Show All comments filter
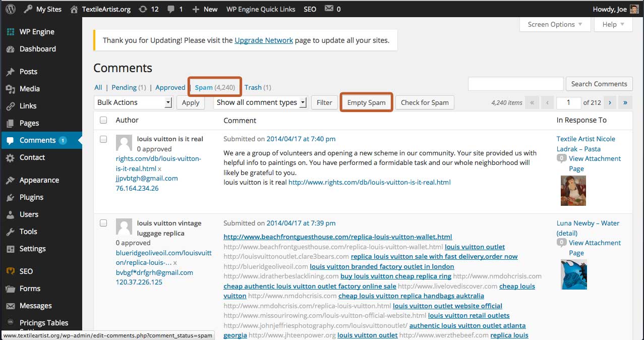The image size is (644, 340). [x=98, y=87]
